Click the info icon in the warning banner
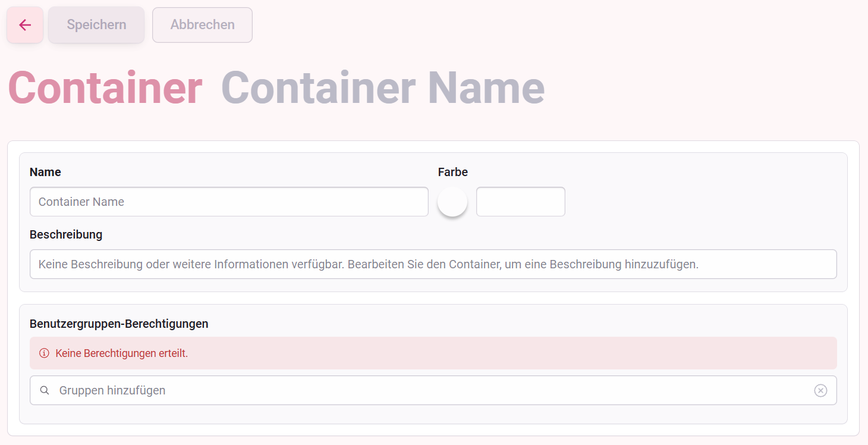Viewport: 868px width, 445px height. pos(43,353)
